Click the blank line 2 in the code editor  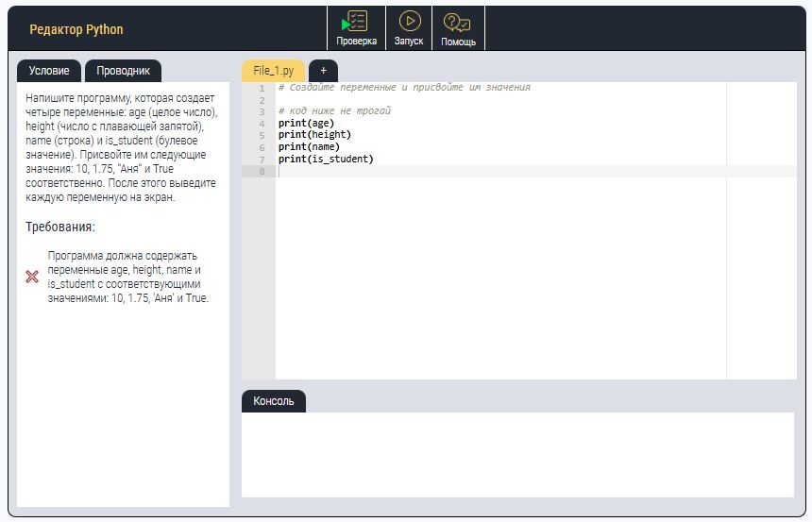(472, 99)
